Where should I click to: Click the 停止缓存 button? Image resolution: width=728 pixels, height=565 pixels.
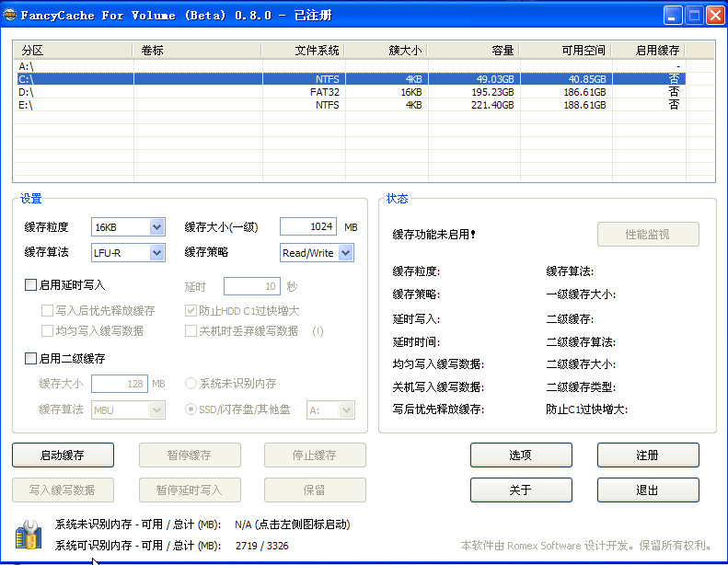(315, 455)
